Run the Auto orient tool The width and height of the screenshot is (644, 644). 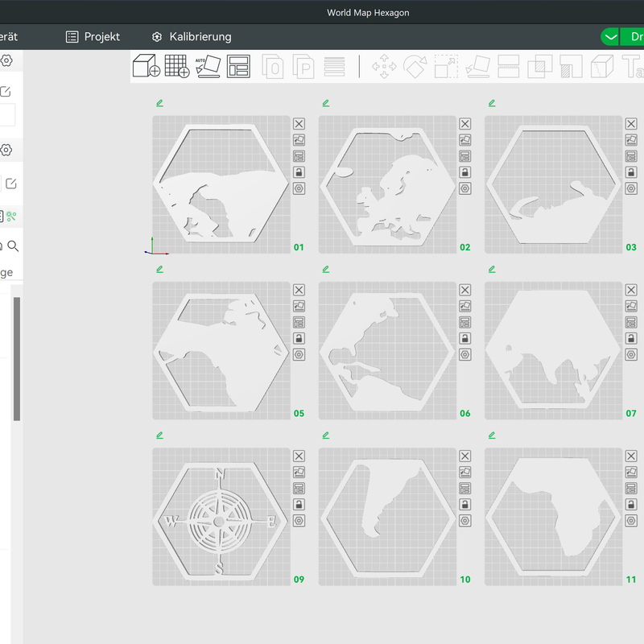(208, 66)
